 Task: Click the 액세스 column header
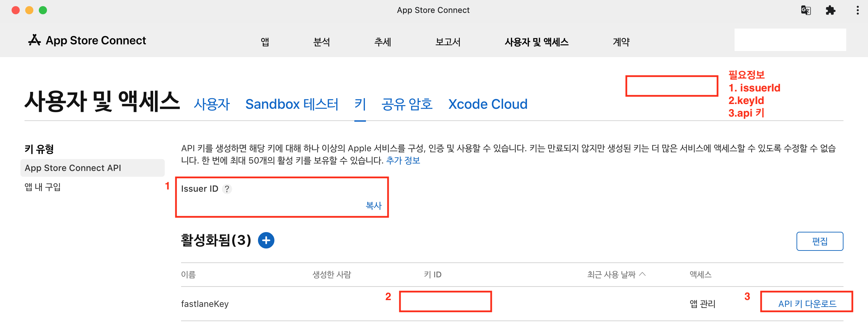pos(701,274)
